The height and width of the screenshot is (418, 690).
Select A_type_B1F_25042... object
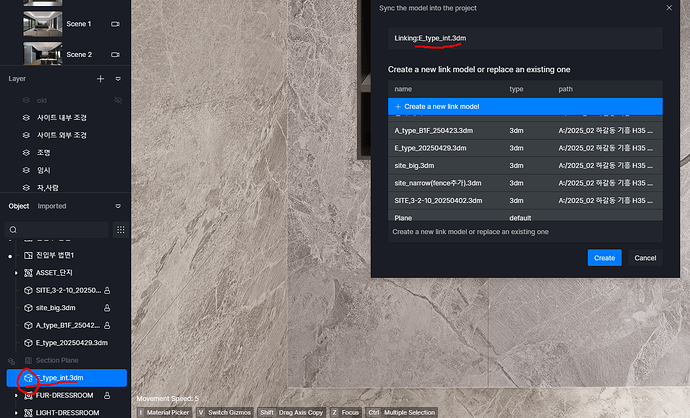(68, 325)
